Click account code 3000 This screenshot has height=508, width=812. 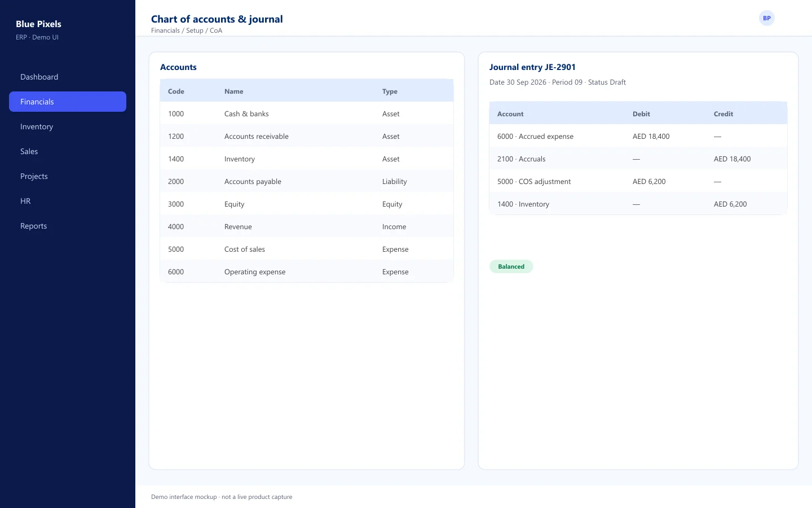pyautogui.click(x=176, y=204)
